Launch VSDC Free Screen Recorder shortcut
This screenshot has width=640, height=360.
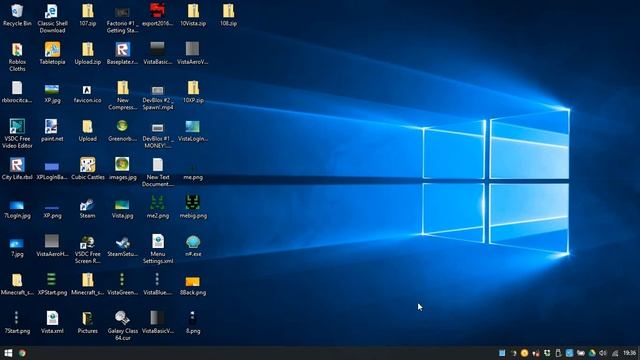pos(87,249)
